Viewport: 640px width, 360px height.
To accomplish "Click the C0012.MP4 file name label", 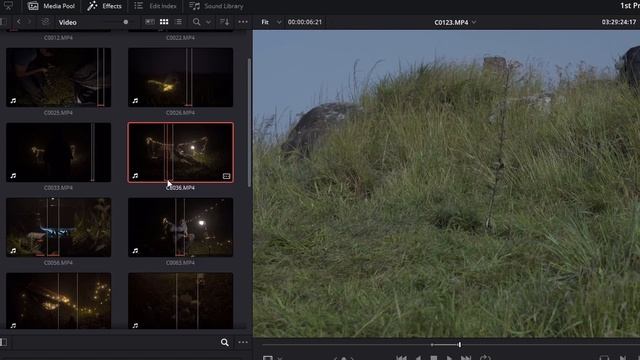I will pos(58,38).
